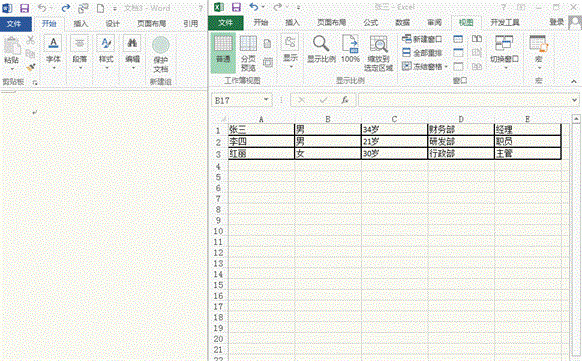Click Word's Protect Document (保护文档) icon
This screenshot has width=582, height=361.
point(161,45)
